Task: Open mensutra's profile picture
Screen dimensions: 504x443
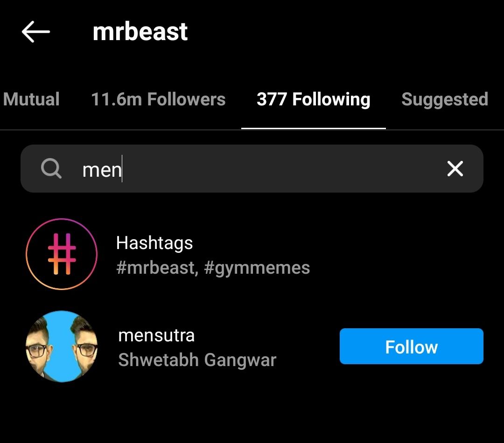Action: point(62,346)
